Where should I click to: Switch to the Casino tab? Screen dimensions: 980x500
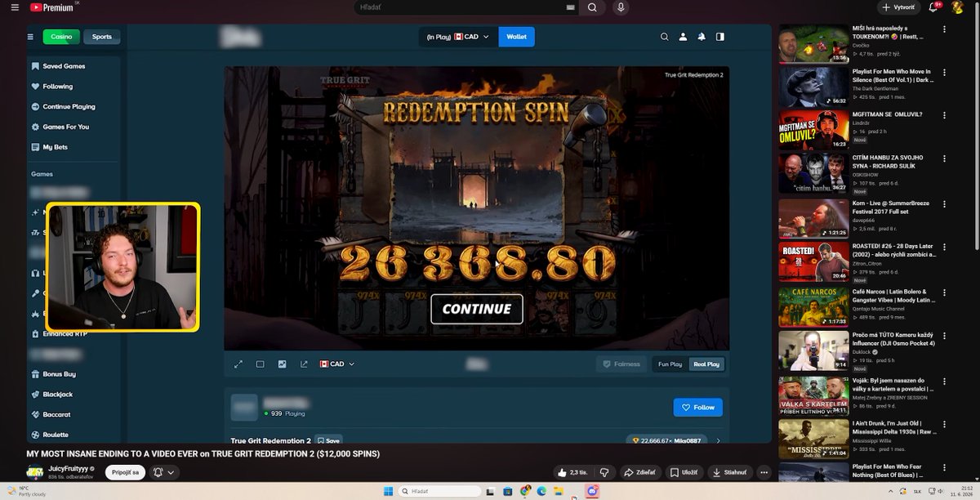point(61,37)
